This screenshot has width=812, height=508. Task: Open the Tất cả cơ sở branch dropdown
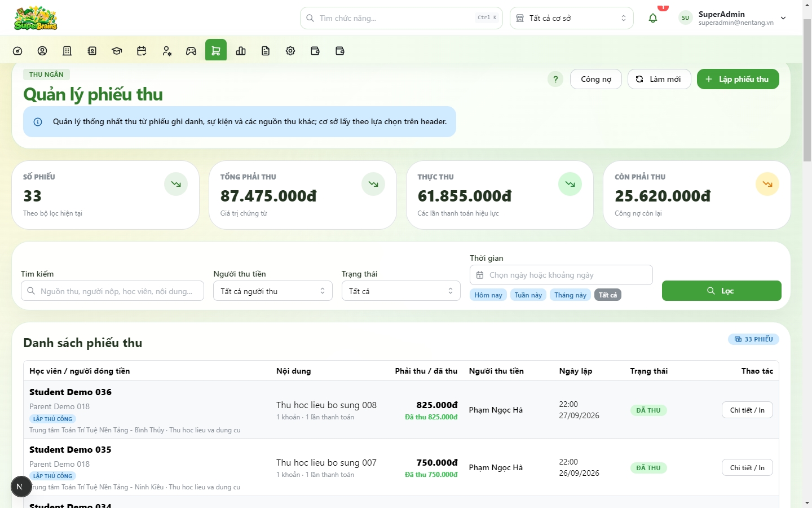(572, 18)
